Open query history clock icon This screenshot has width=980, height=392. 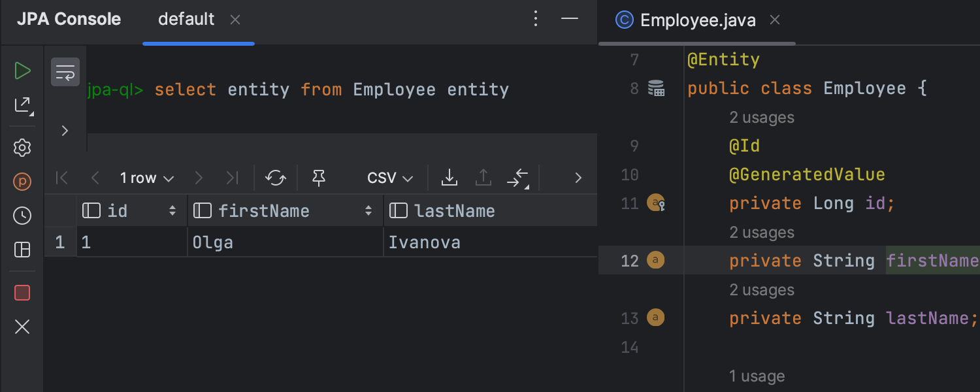(22, 216)
